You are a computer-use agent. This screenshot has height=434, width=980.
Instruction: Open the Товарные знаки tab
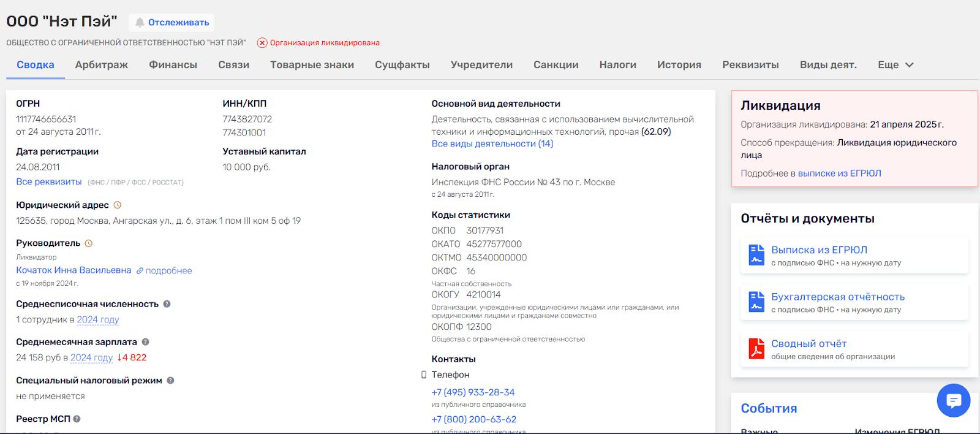coord(312,65)
